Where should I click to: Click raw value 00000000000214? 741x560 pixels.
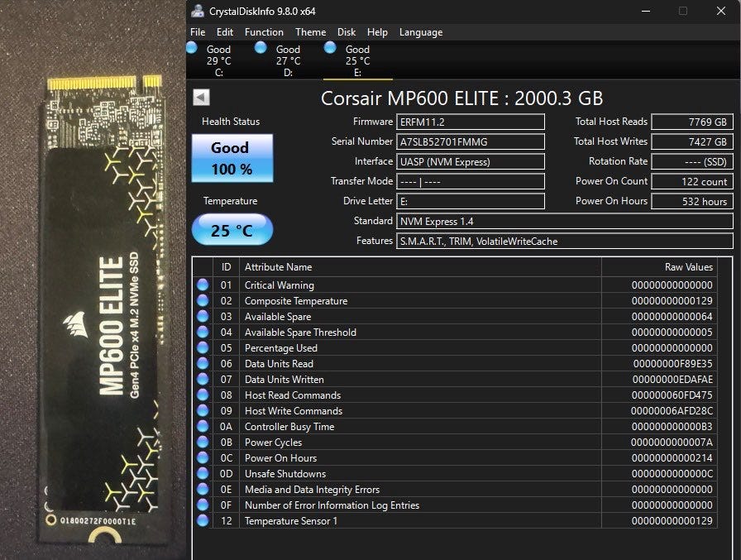tap(672, 458)
